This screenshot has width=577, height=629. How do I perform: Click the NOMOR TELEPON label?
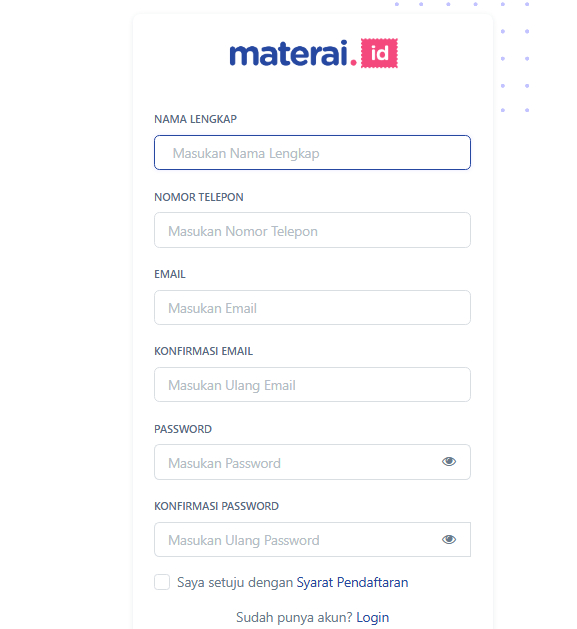pos(199,197)
